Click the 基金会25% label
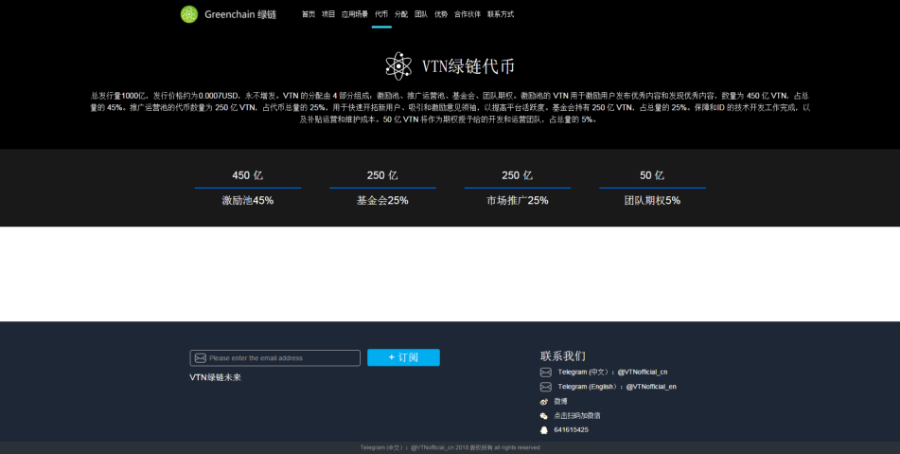900x454 pixels. pos(382,200)
